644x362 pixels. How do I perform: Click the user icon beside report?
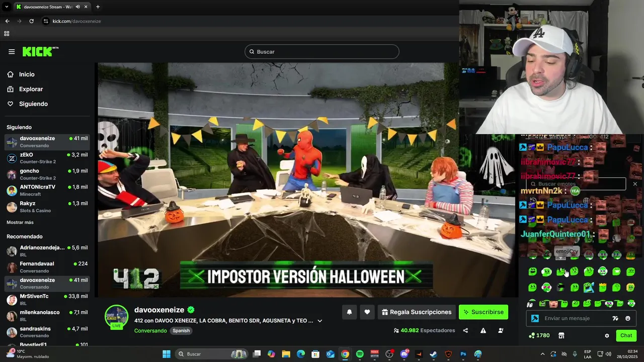click(x=501, y=331)
